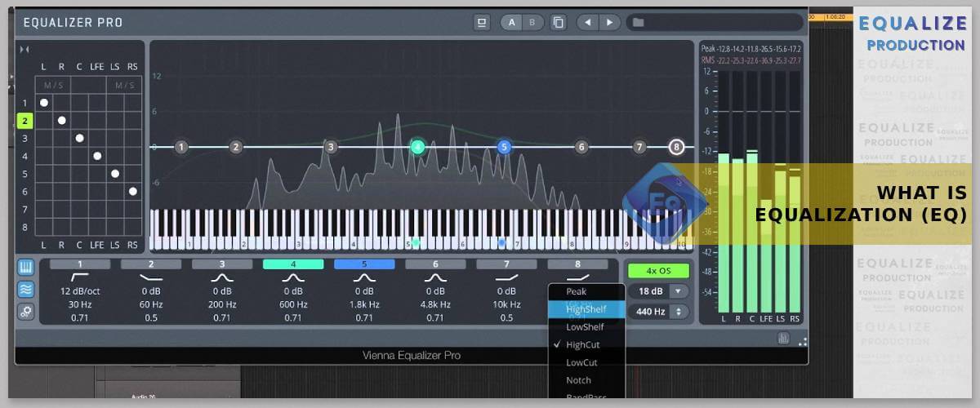The width and height of the screenshot is (980, 408).
Task: Toggle band 2 header on or off
Action: click(x=151, y=264)
